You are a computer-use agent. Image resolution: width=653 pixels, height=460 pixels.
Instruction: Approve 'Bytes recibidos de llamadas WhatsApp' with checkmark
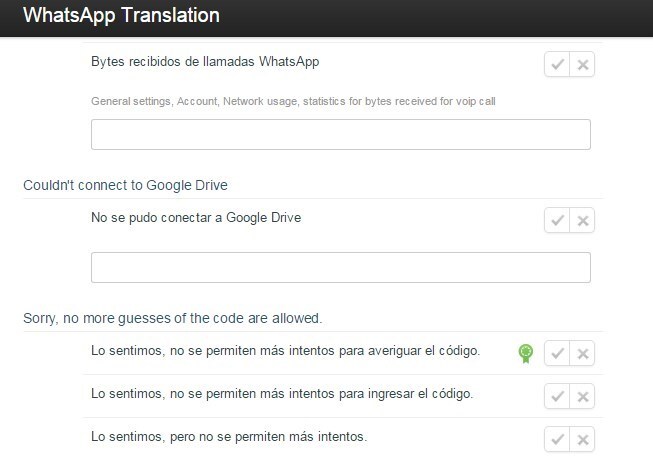point(557,65)
